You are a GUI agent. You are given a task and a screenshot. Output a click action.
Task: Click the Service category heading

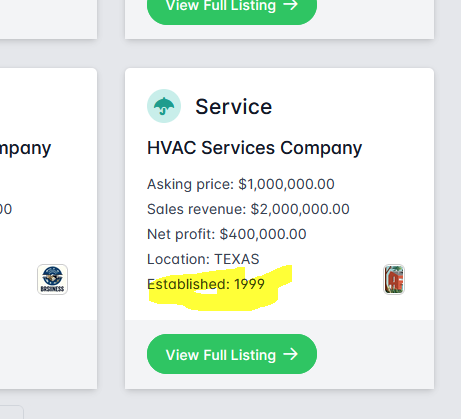pyautogui.click(x=233, y=107)
